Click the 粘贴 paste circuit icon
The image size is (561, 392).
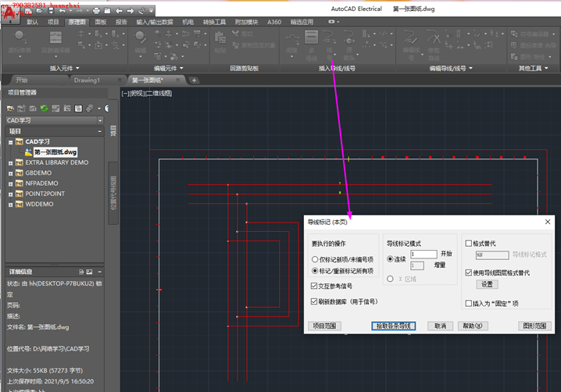[220, 42]
